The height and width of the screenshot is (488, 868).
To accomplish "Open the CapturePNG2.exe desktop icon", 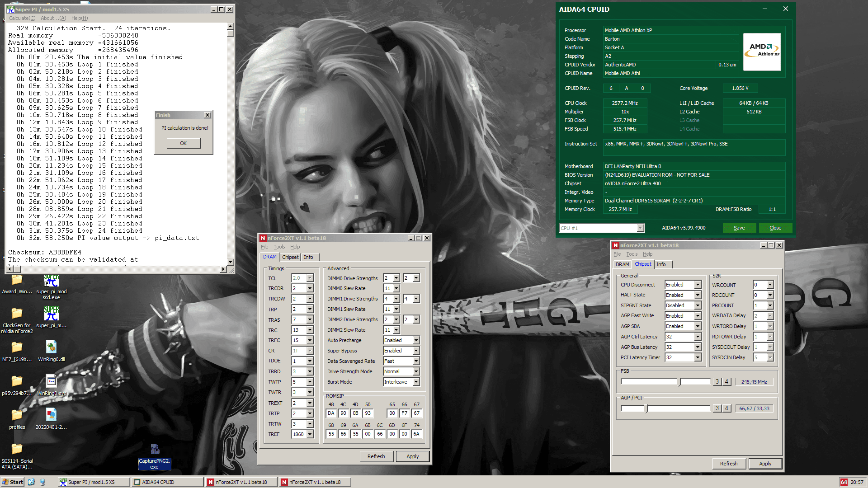I will click(x=155, y=449).
